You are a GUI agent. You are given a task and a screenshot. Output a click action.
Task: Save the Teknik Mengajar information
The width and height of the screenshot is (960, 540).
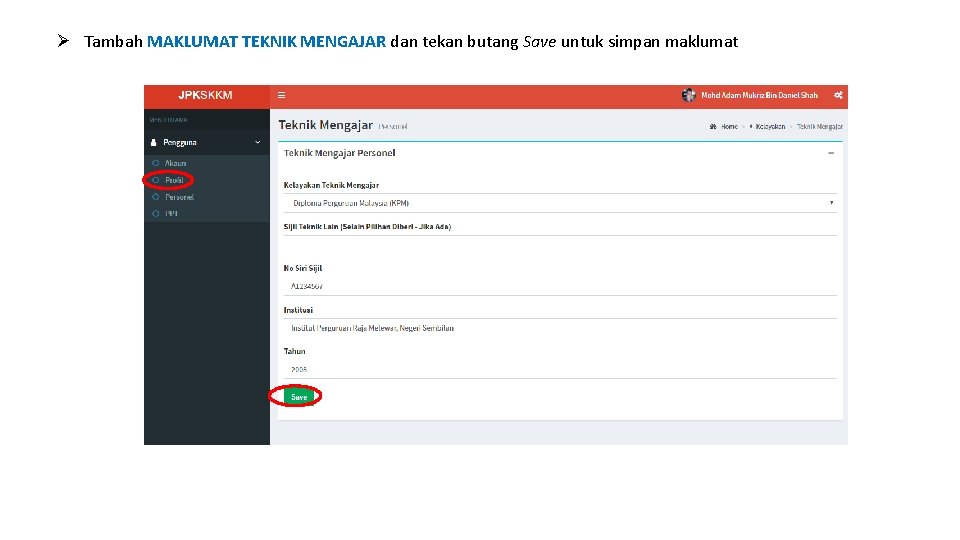point(299,397)
